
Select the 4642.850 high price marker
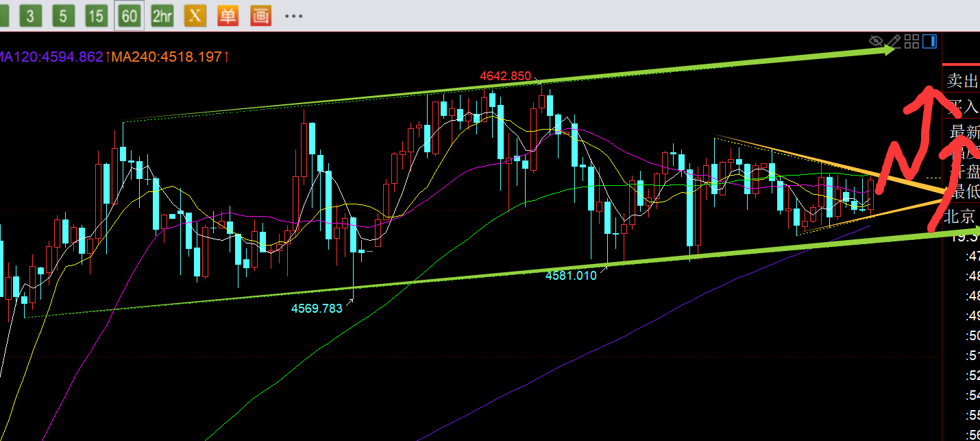505,76
